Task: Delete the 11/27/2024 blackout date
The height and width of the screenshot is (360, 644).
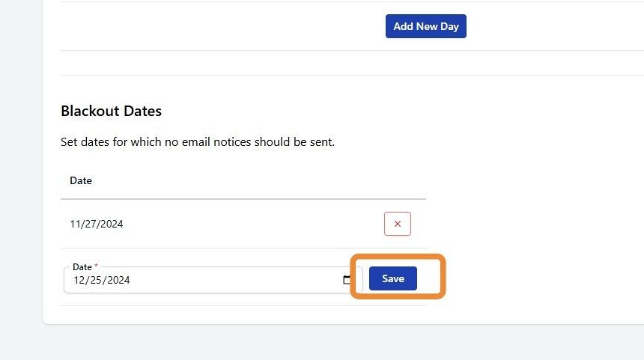Action: (397, 224)
